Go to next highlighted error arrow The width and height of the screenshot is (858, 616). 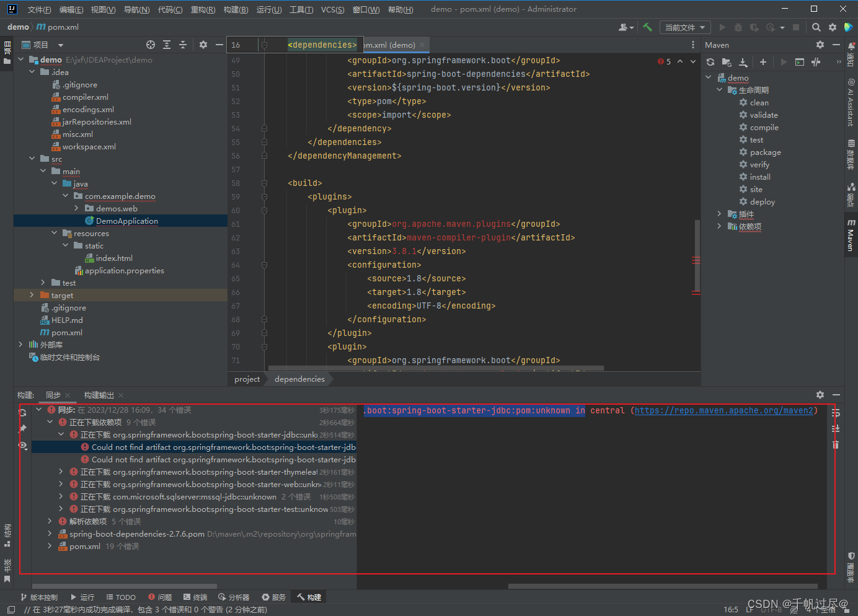(x=693, y=61)
